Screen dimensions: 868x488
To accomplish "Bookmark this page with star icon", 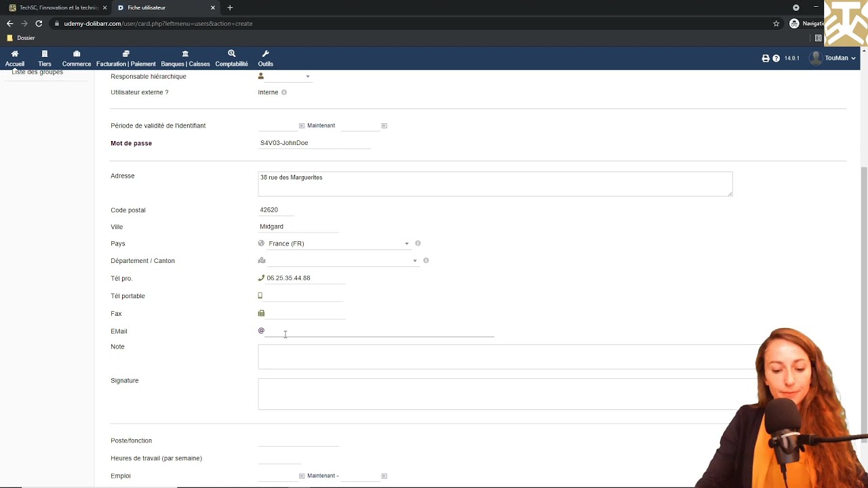I will tap(776, 23).
